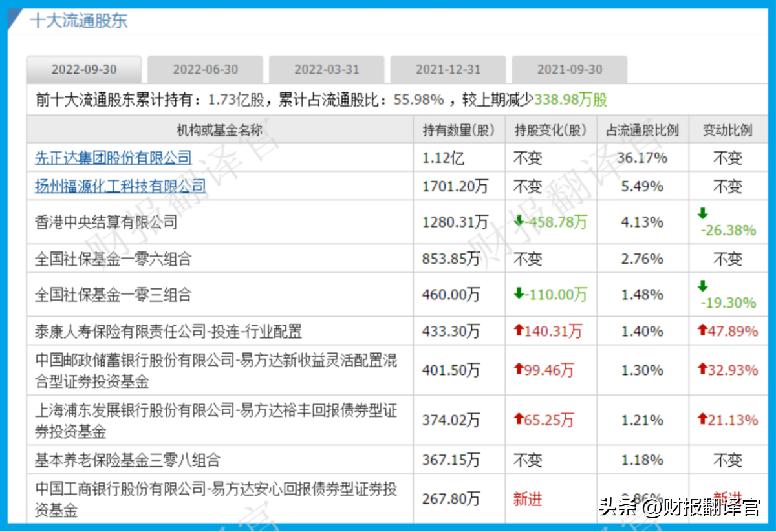
Task: Select the 2022-03-31 tab
Action: click(327, 70)
